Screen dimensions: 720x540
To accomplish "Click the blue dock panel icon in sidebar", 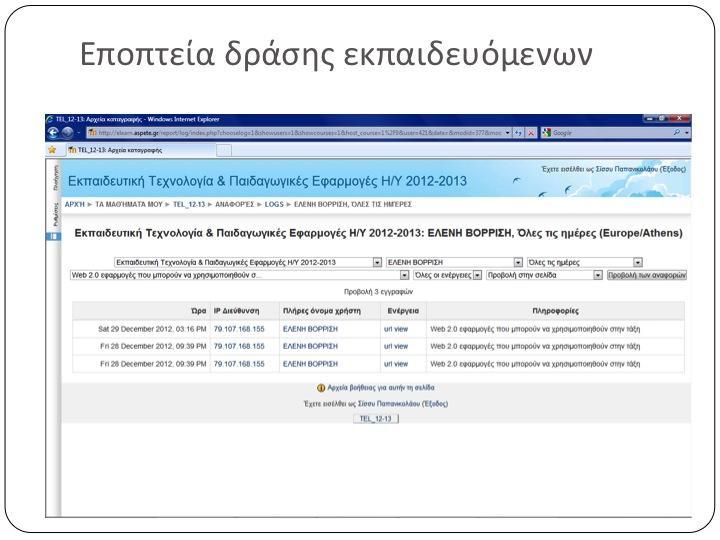I will (53, 236).
